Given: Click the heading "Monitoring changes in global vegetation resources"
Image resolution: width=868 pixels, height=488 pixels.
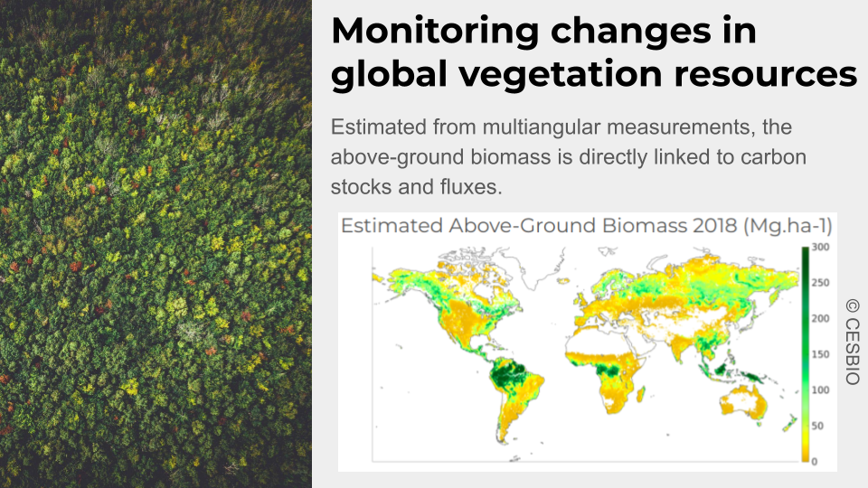Looking at the screenshot, I should point(593,52).
